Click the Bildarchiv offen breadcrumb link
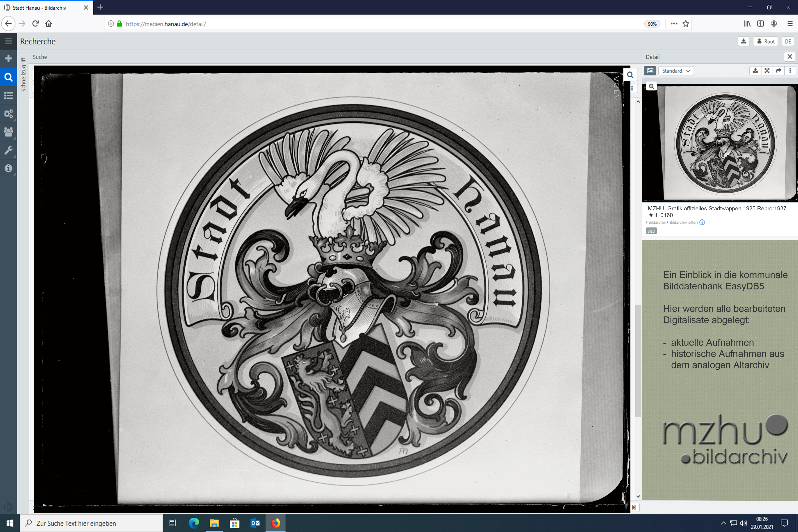Image resolution: width=798 pixels, height=532 pixels. coord(683,223)
